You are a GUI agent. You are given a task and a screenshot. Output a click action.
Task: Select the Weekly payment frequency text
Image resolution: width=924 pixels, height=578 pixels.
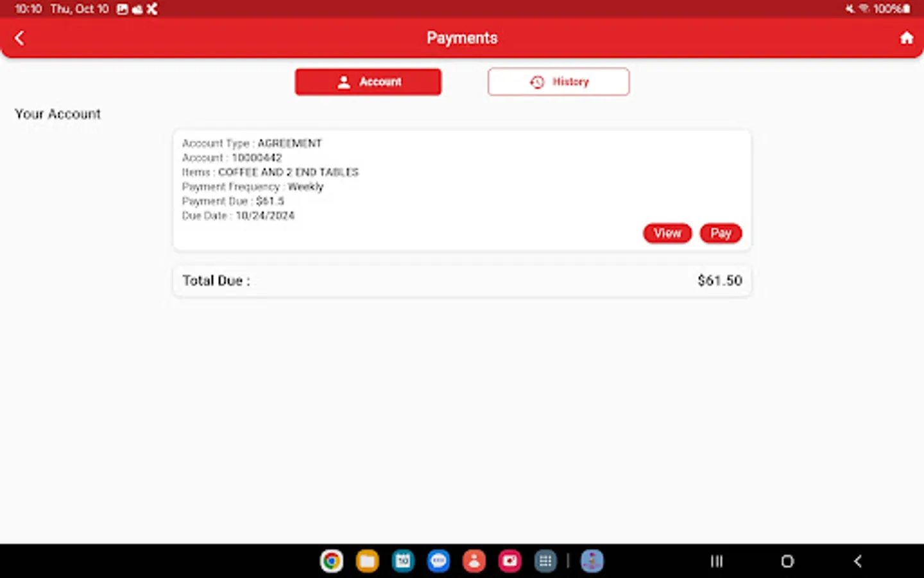(x=305, y=186)
